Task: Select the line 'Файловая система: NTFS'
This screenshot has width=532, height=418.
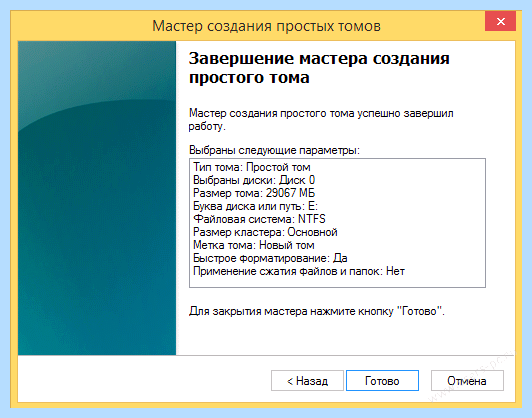Action: pyautogui.click(x=259, y=219)
